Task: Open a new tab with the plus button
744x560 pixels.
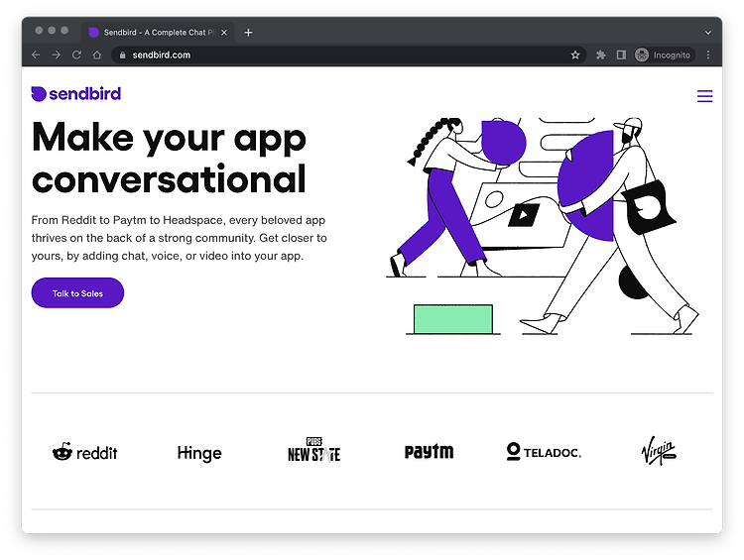Action: (248, 33)
